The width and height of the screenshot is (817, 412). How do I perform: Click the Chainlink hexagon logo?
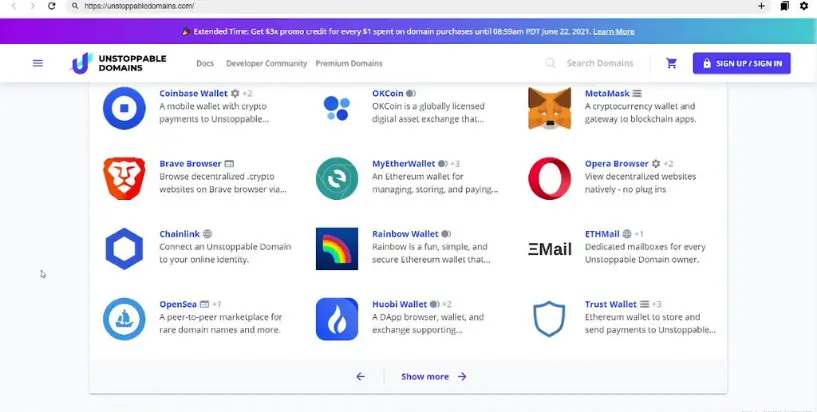click(124, 248)
